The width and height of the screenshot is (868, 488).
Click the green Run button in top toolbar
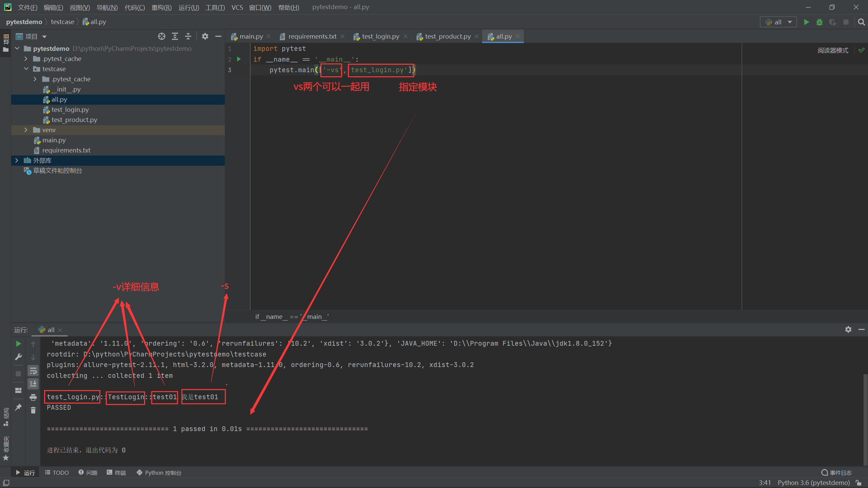[806, 22]
